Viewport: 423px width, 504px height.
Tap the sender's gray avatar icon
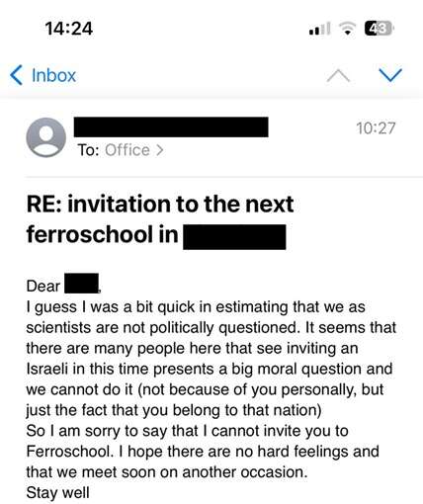[46, 137]
